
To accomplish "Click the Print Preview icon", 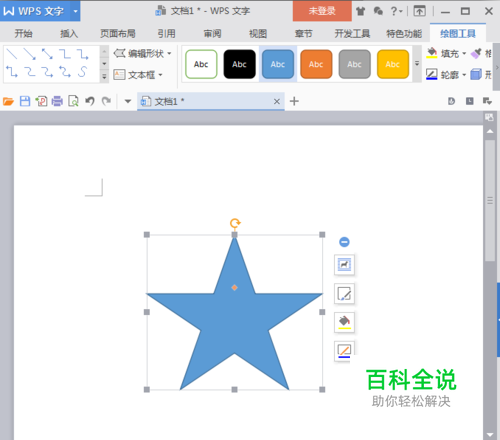I will [73, 101].
